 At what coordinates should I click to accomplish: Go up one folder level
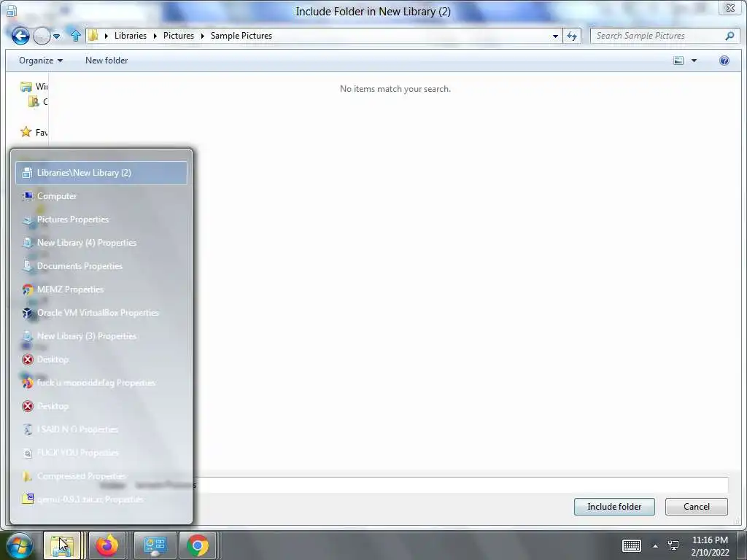click(75, 36)
